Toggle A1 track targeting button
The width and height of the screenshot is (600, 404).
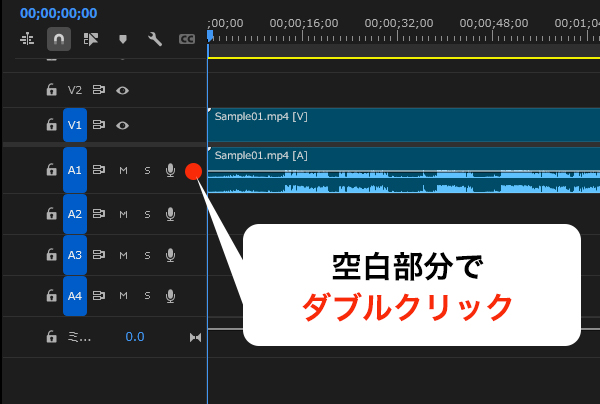(x=75, y=170)
